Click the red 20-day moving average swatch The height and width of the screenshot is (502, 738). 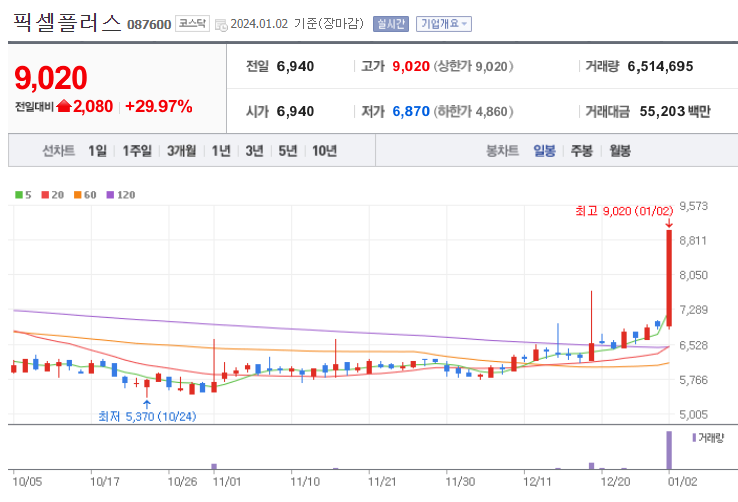(x=45, y=195)
